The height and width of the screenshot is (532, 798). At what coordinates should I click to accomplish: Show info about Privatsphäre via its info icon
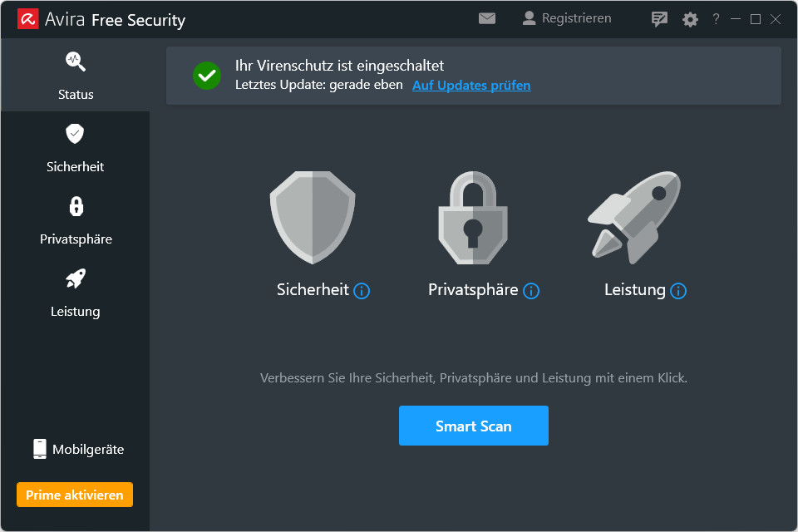coord(530,291)
